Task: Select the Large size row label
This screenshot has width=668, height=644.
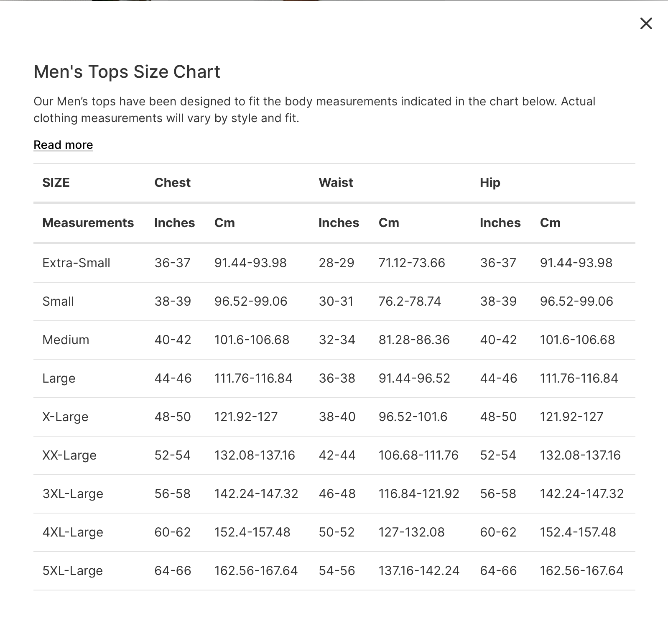Action: [59, 378]
